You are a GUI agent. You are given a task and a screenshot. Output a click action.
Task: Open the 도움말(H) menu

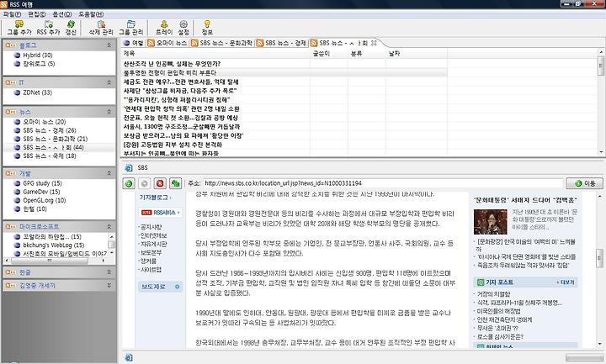coord(91,14)
